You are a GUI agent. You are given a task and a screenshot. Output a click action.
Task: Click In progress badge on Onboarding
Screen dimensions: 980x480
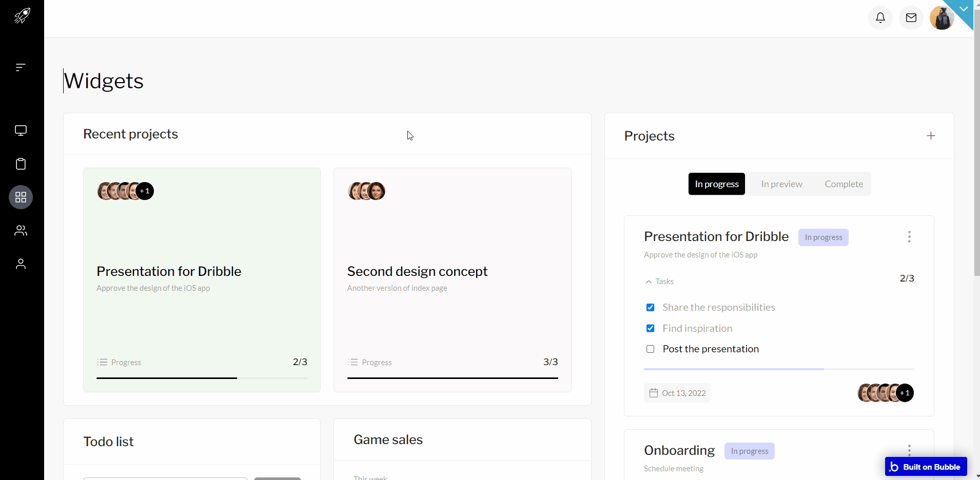[x=750, y=451]
